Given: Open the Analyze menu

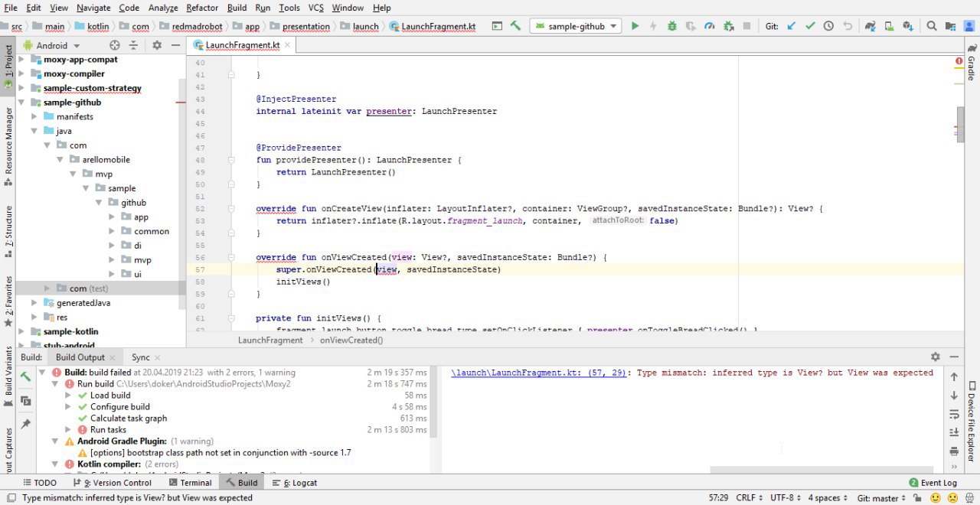Looking at the screenshot, I should click(163, 8).
